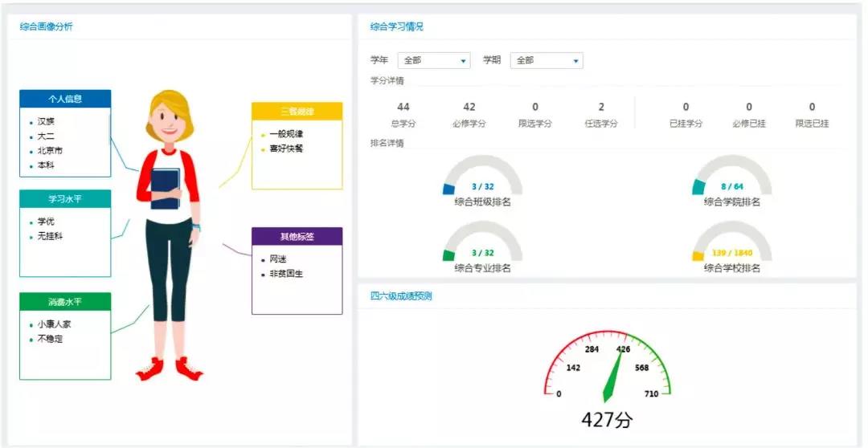Open the 学年 dropdown
The height and width of the screenshot is (448, 868).
tap(433, 60)
